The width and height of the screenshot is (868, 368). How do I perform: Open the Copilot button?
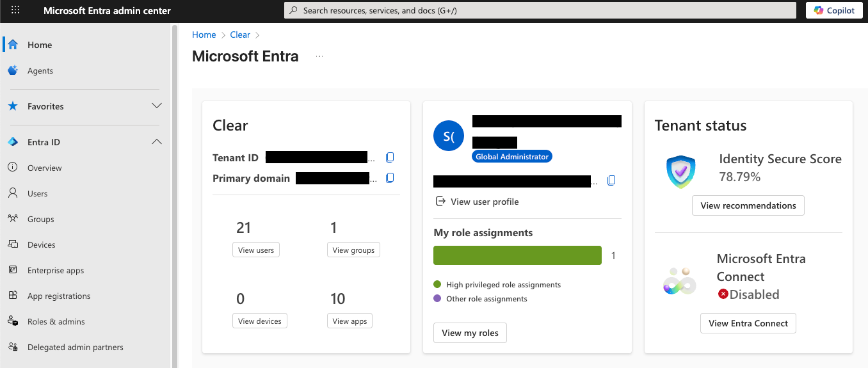(x=834, y=10)
